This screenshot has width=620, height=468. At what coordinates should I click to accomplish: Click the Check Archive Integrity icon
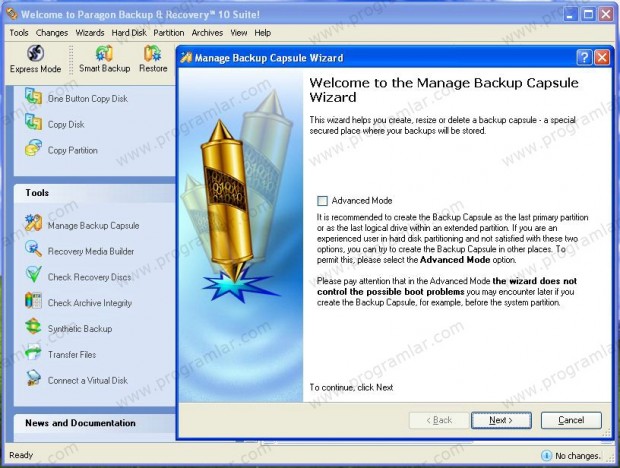pyautogui.click(x=33, y=301)
